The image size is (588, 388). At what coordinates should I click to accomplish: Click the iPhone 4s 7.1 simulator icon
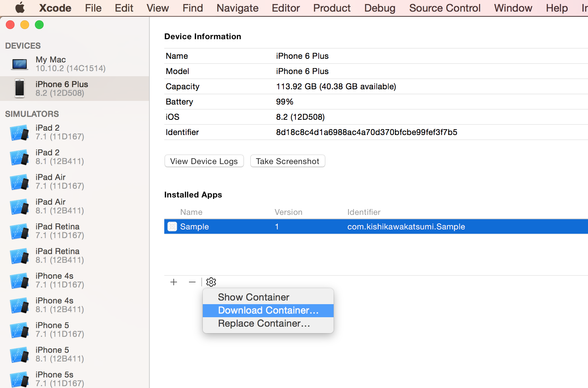(20, 281)
